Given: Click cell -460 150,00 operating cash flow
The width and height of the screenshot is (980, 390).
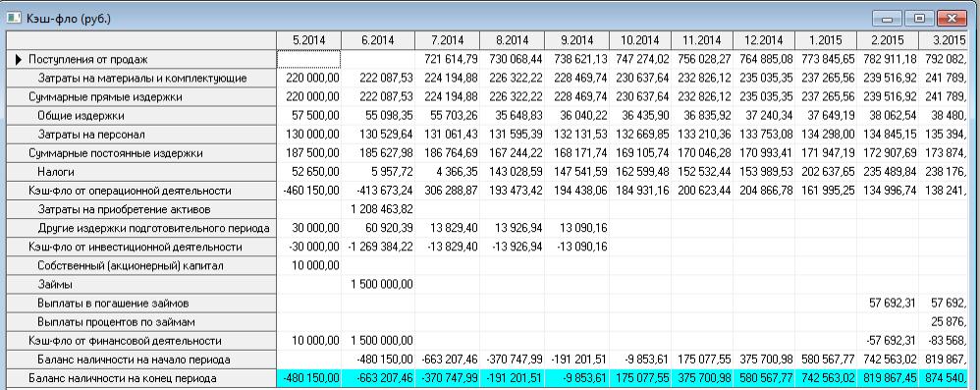Looking at the screenshot, I should [x=308, y=191].
